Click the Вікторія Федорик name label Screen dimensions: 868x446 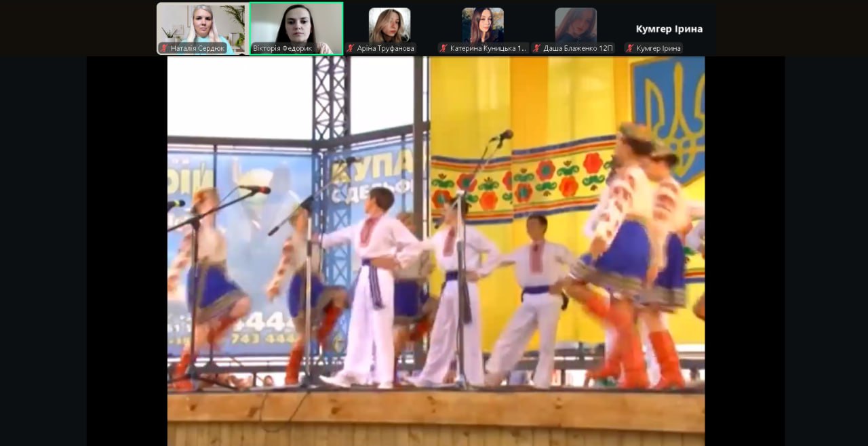pyautogui.click(x=282, y=48)
